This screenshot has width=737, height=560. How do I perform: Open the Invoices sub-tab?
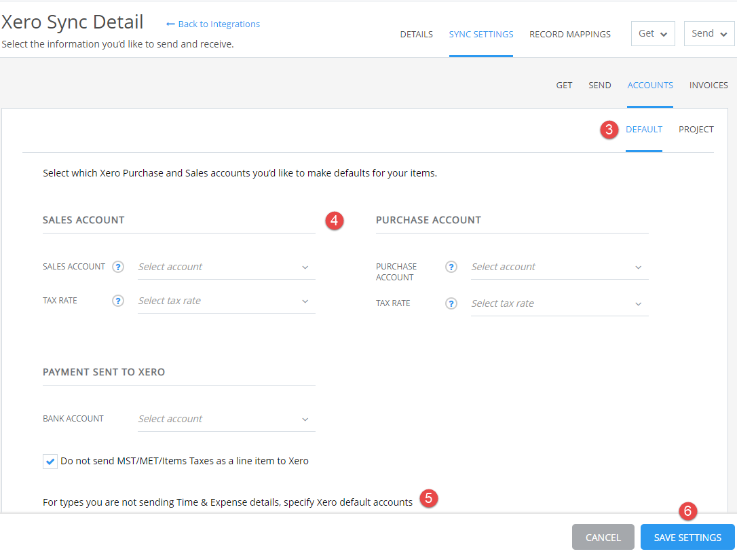click(708, 85)
